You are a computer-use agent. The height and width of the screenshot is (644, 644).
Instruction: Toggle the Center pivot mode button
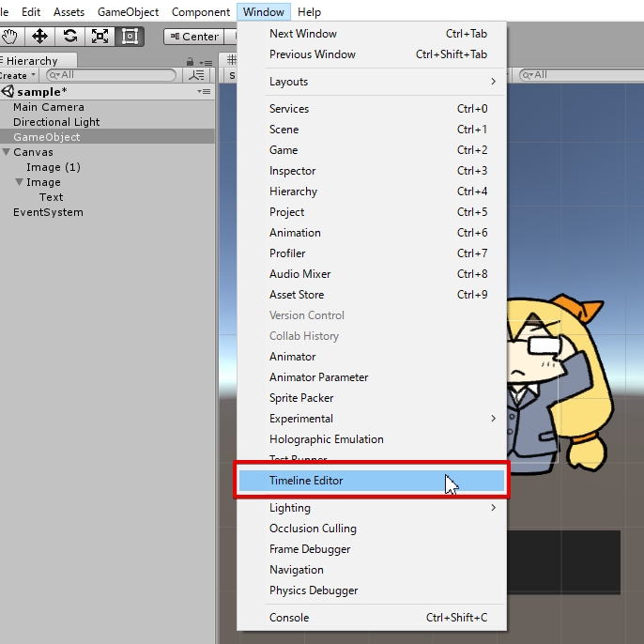click(193, 37)
